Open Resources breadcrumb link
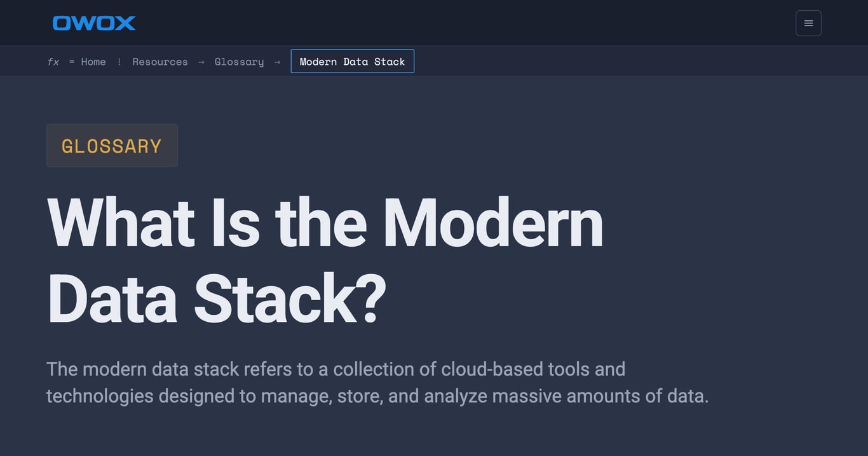This screenshot has width=868, height=456. pyautogui.click(x=160, y=62)
